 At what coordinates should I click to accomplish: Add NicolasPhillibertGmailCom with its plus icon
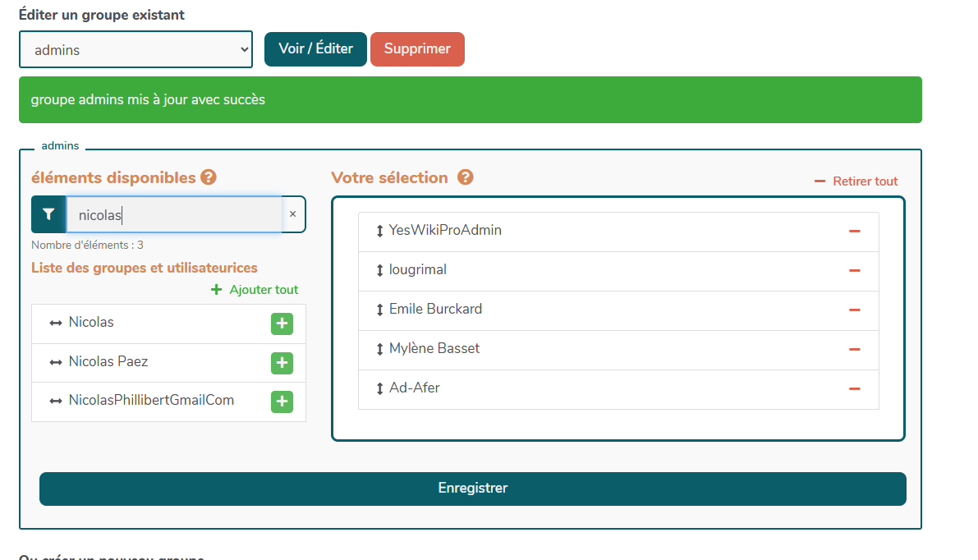pyautogui.click(x=282, y=402)
